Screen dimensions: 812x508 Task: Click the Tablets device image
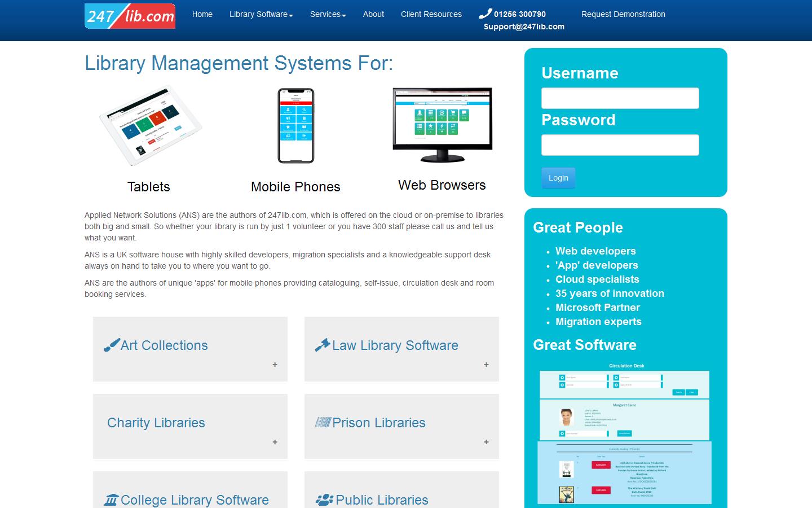click(x=149, y=125)
